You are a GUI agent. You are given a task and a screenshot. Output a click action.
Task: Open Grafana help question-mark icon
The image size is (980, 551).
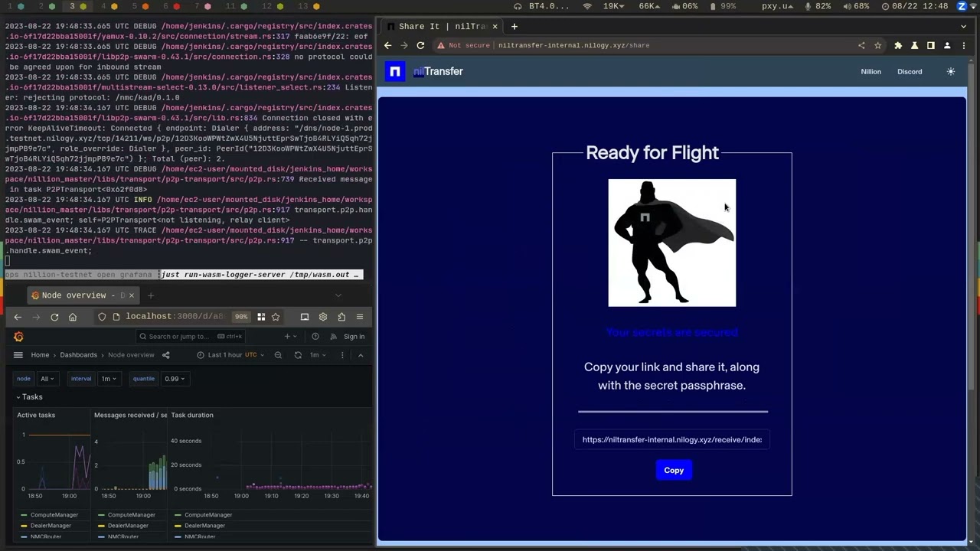[x=315, y=337]
